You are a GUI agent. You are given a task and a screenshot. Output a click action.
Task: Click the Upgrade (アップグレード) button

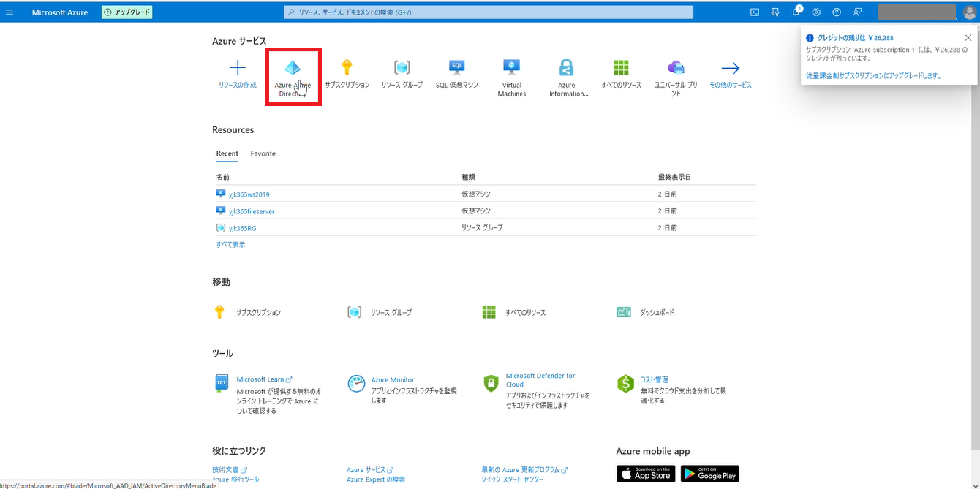[127, 12]
